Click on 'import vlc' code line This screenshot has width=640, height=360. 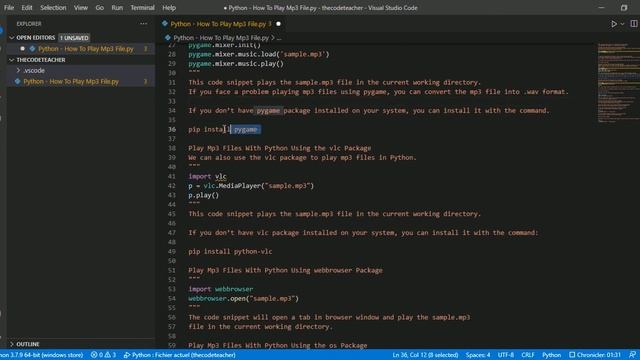(207, 176)
